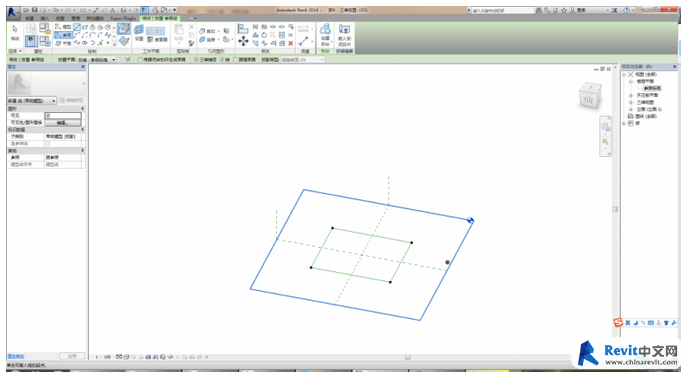Toggle the 3D Snapping checkbox
The width and height of the screenshot is (688, 374).
[196, 60]
